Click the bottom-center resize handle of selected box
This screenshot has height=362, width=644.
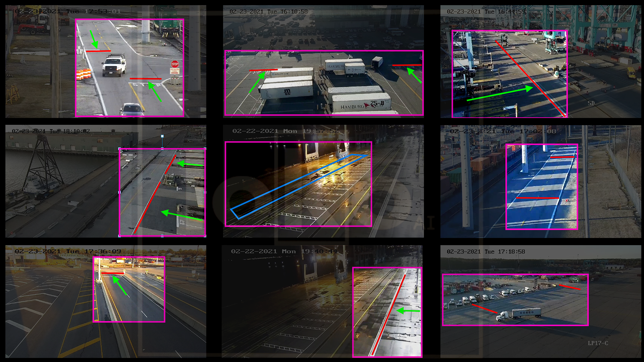tap(162, 236)
